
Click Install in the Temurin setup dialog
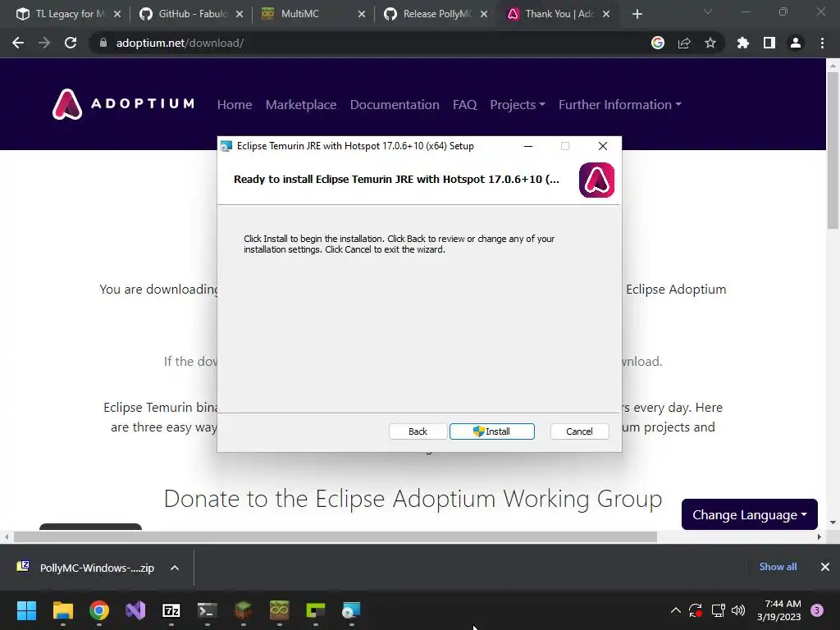click(492, 431)
